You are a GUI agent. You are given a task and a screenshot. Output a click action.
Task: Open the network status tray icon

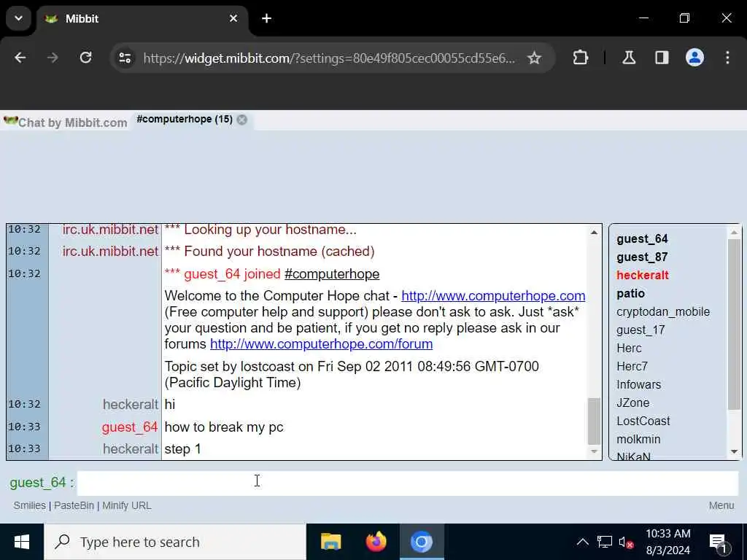[605, 542]
